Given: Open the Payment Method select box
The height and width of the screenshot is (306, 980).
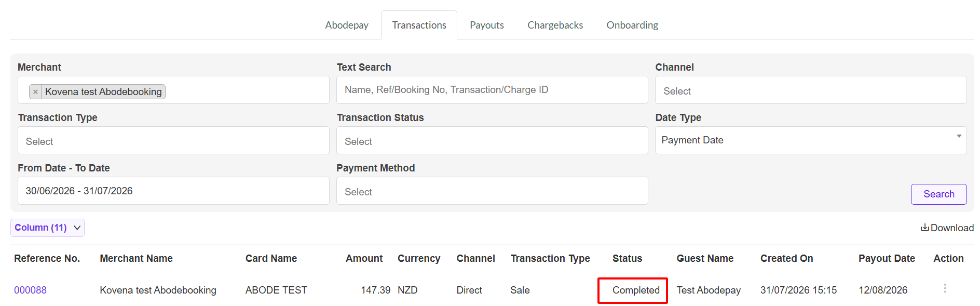Looking at the screenshot, I should pos(492,191).
